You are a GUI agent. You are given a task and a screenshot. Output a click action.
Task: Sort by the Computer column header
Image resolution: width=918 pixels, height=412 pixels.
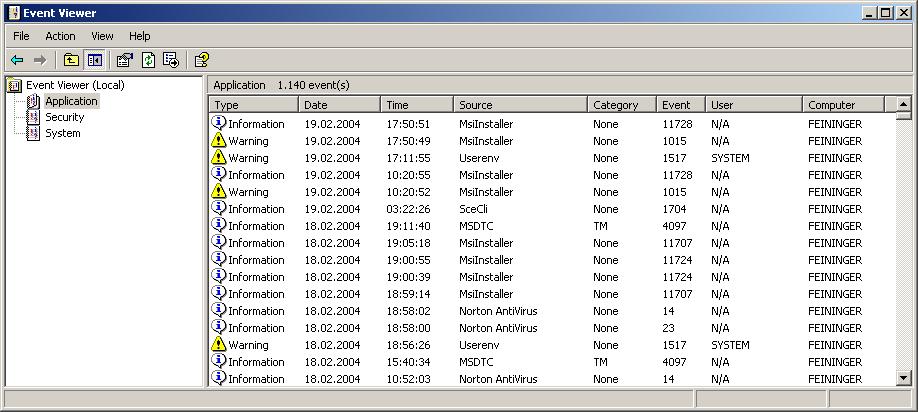[x=844, y=105]
